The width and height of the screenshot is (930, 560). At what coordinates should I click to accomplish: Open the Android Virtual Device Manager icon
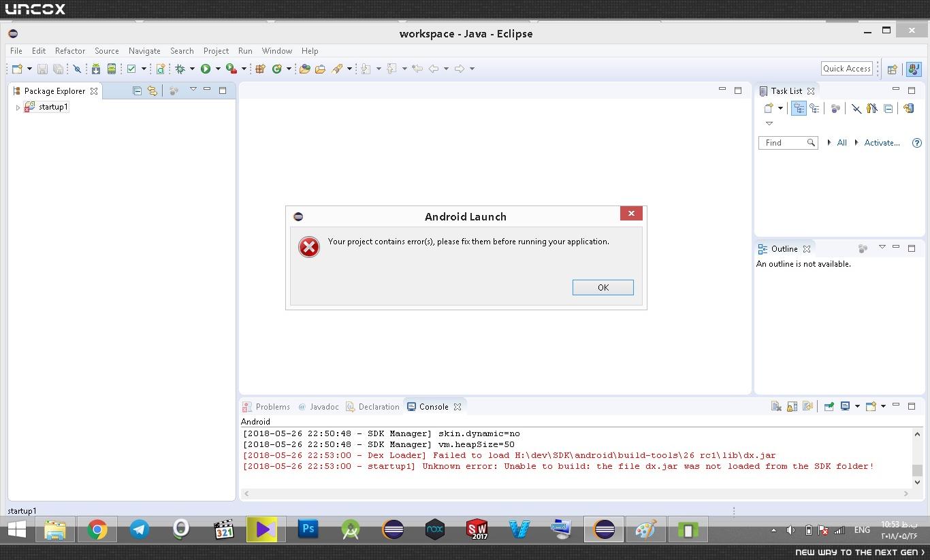pyautogui.click(x=112, y=69)
